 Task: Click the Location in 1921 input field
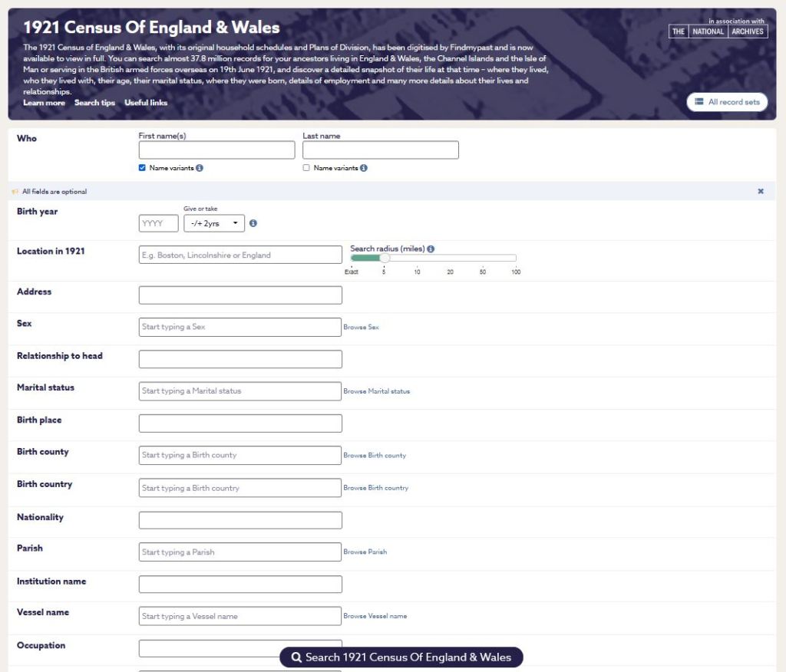point(240,255)
